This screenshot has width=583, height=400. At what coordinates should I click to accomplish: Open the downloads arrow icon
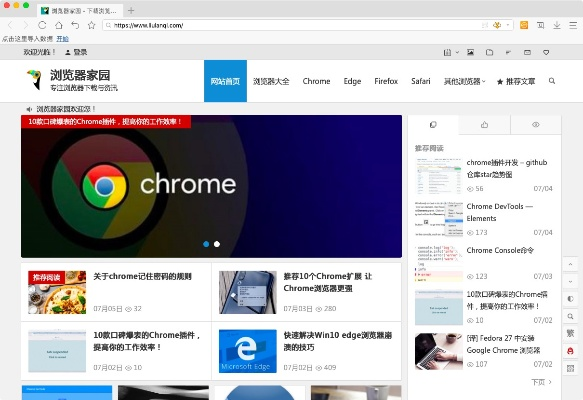557,25
